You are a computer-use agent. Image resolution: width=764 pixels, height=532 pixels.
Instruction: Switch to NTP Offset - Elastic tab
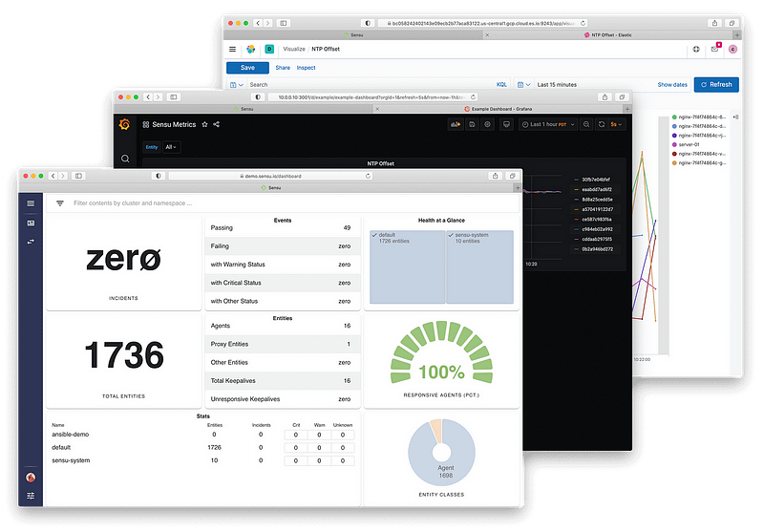click(607, 35)
